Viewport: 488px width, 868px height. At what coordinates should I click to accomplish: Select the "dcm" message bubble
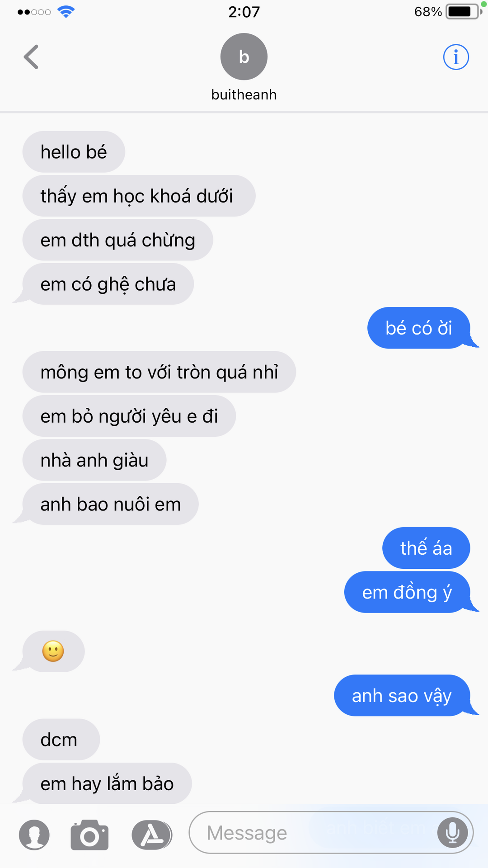pyautogui.click(x=61, y=740)
